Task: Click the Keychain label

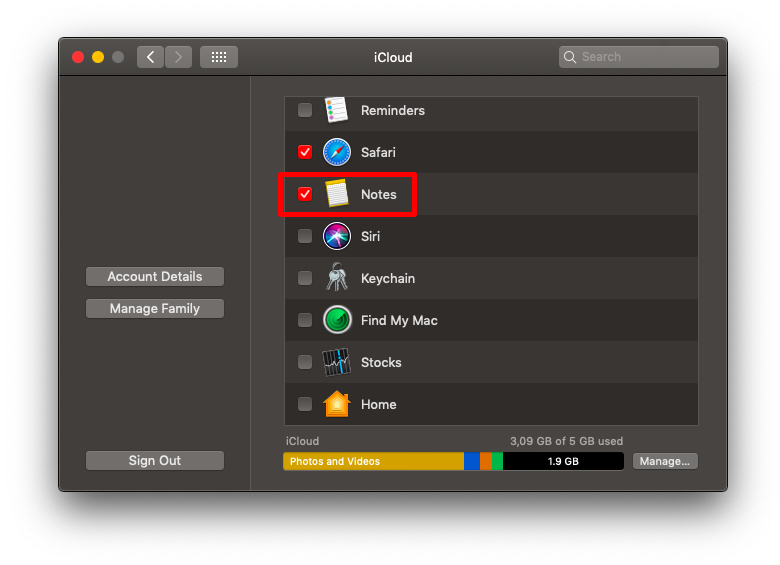Action: pyautogui.click(x=388, y=278)
